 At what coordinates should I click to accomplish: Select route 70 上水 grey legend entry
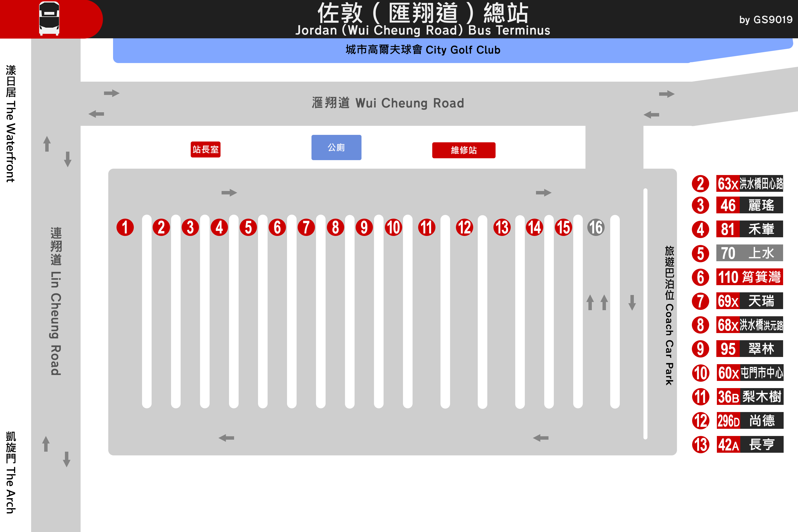pyautogui.click(x=750, y=253)
